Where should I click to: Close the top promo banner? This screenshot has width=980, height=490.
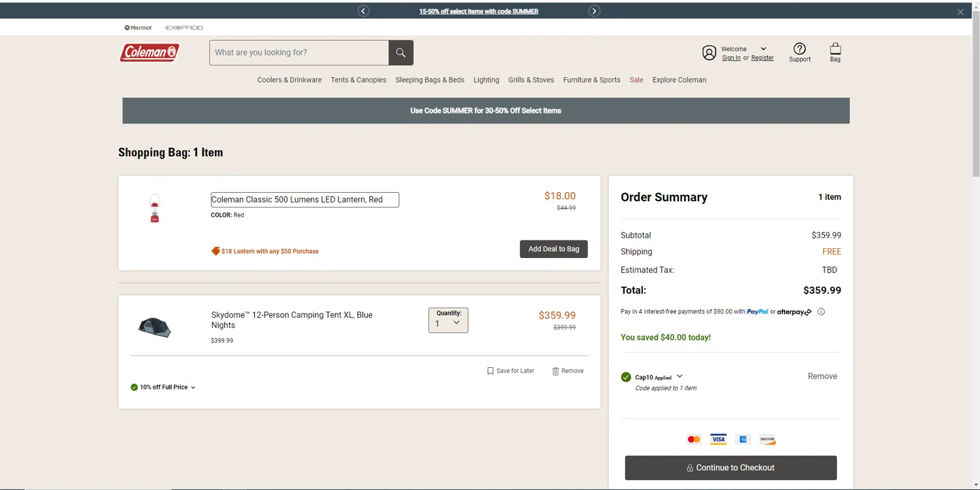point(960,12)
